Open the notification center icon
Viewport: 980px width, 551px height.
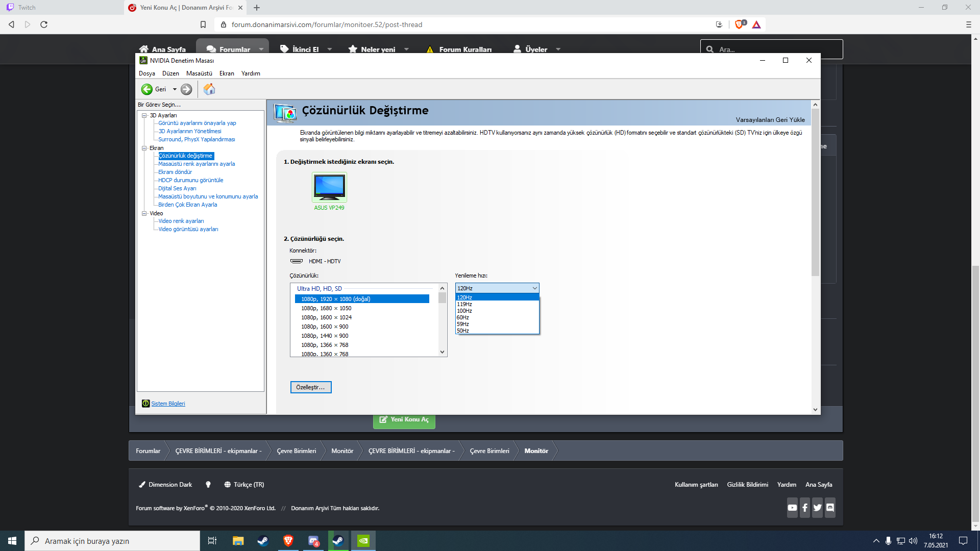[x=963, y=541]
